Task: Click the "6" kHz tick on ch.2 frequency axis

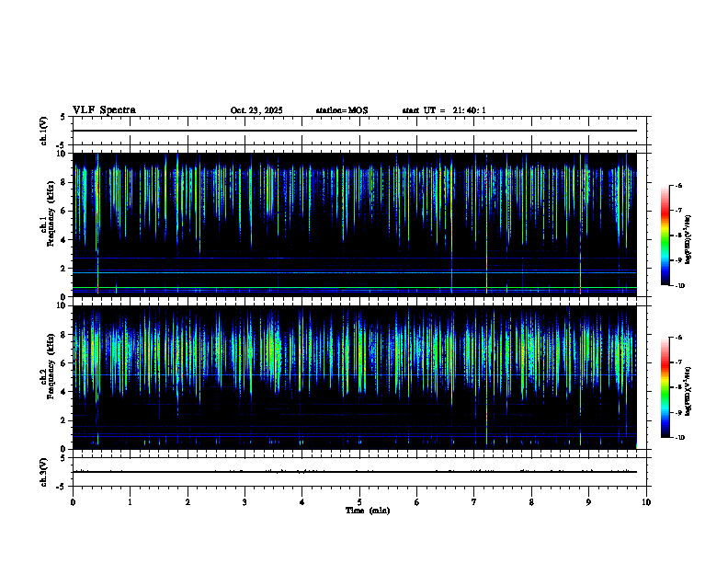Action: 64,363
